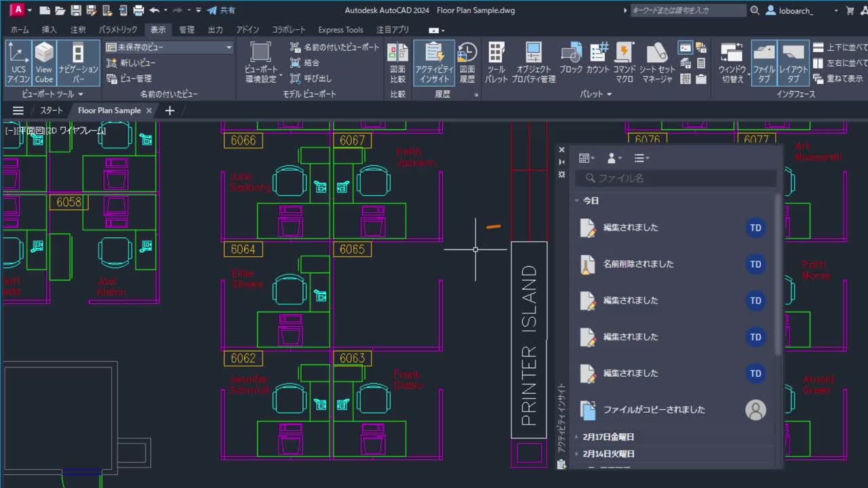Click the 共有 share button
The width and height of the screenshot is (868, 488).
222,10
